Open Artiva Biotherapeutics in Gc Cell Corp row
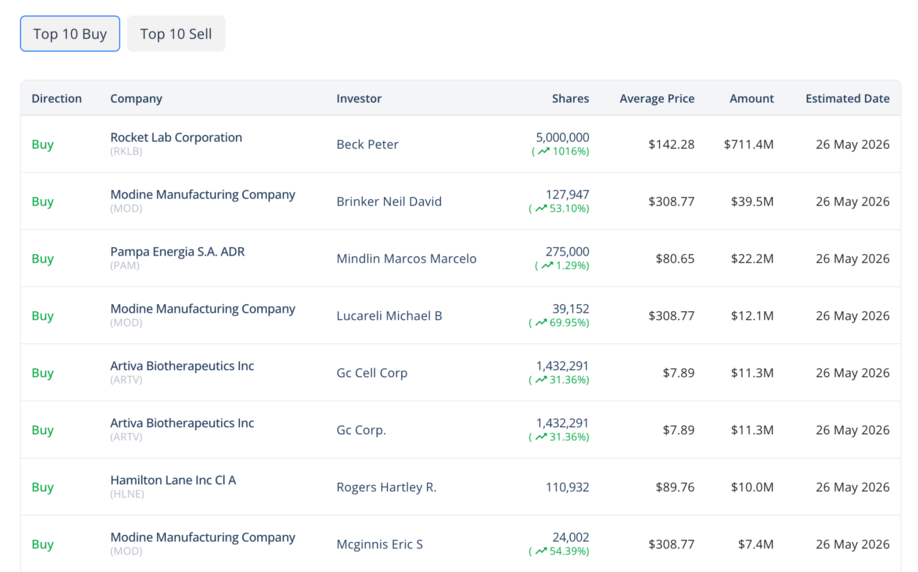918x572 pixels. [182, 366]
